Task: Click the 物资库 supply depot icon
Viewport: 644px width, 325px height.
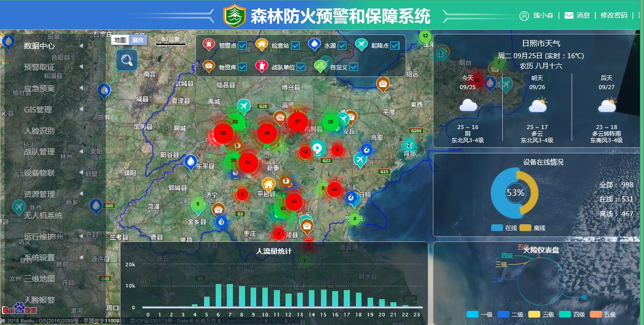Action: point(209,66)
